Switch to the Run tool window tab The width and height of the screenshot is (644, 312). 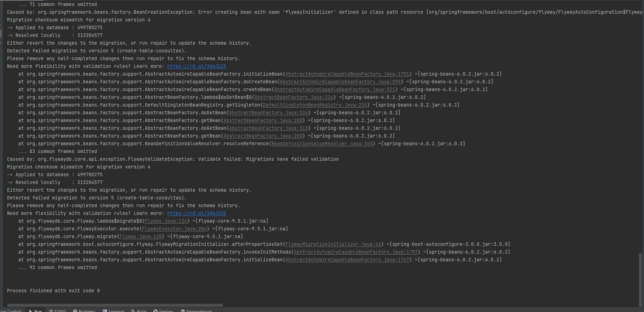36,311
